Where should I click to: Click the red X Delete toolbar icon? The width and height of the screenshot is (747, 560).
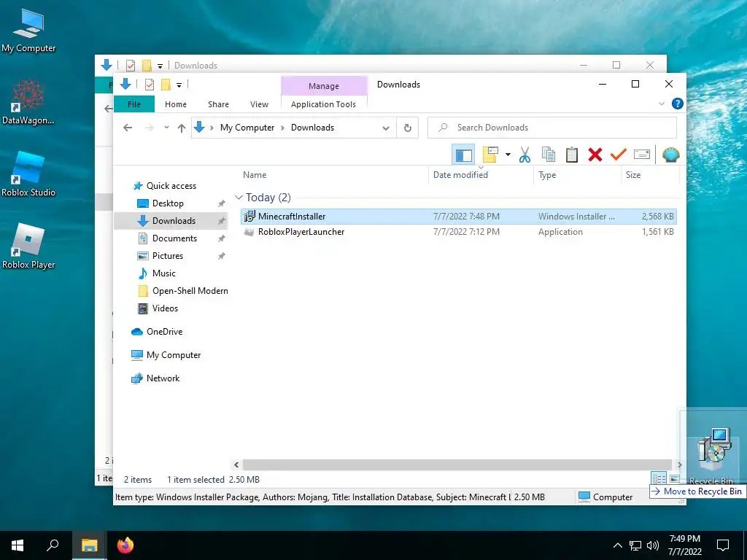pyautogui.click(x=595, y=155)
